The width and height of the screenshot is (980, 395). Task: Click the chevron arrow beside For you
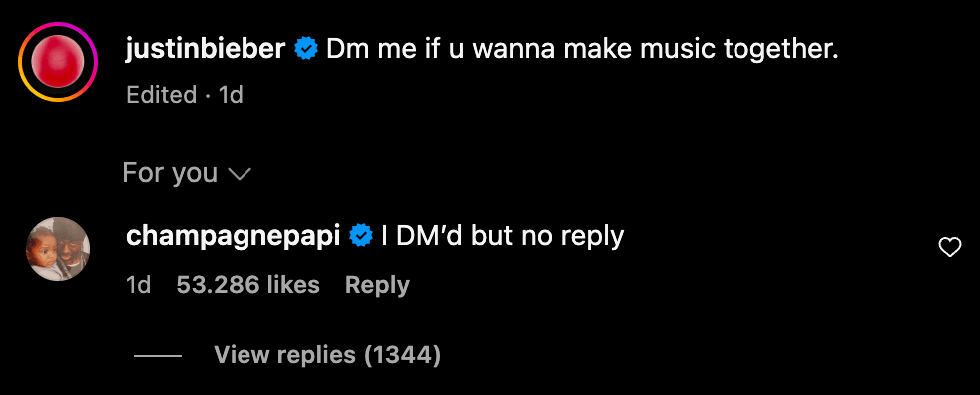(240, 175)
